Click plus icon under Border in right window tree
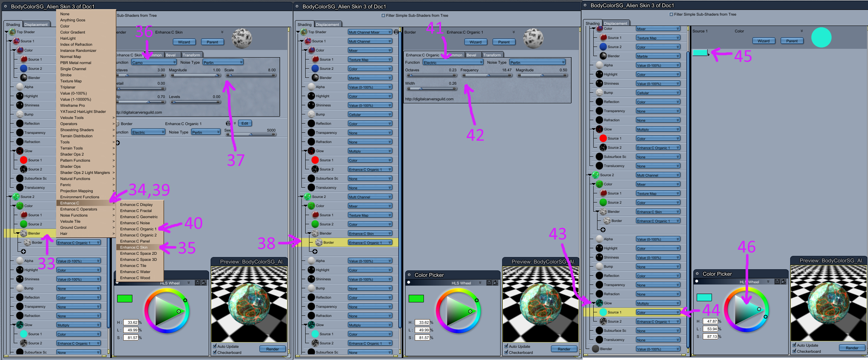868x360 pixels. click(x=603, y=230)
